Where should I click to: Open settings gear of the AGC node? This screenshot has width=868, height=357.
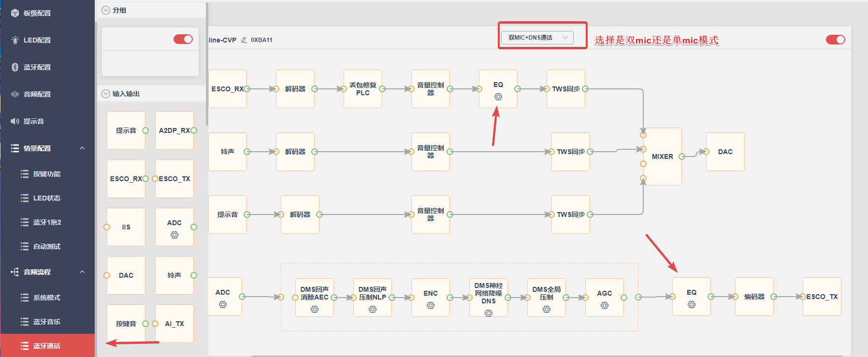[x=605, y=305]
